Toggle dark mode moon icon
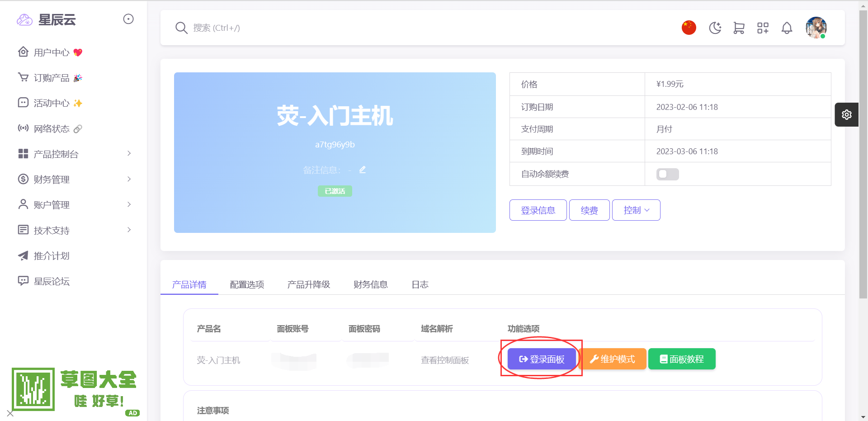Viewport: 868px width, 421px height. point(715,28)
